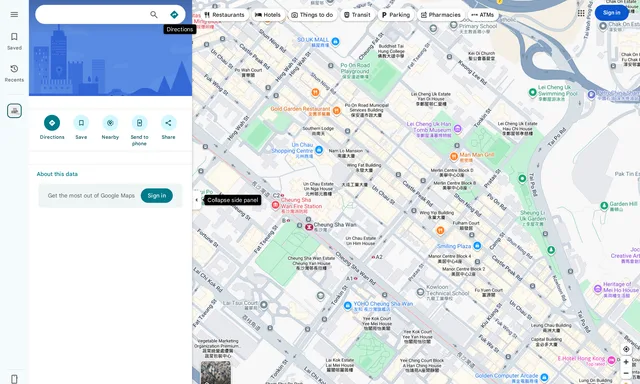Show your location on map
Screen dimensions: 640x384
pyautogui.click(x=626, y=349)
